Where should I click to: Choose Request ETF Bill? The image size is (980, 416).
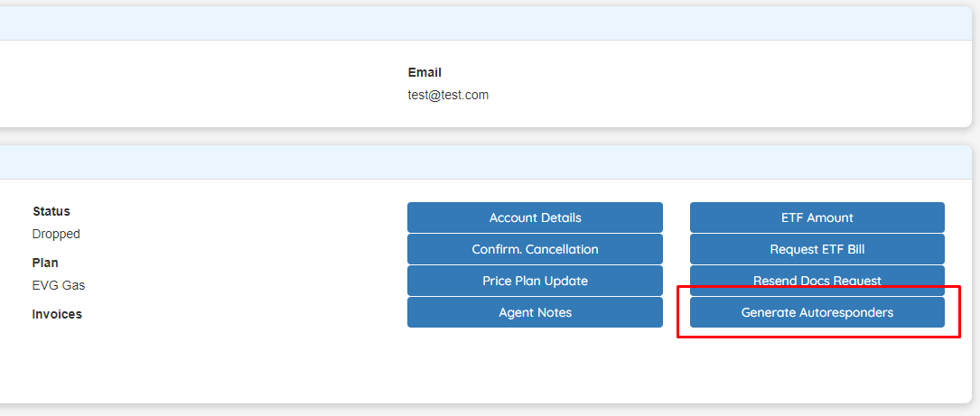[x=817, y=249]
